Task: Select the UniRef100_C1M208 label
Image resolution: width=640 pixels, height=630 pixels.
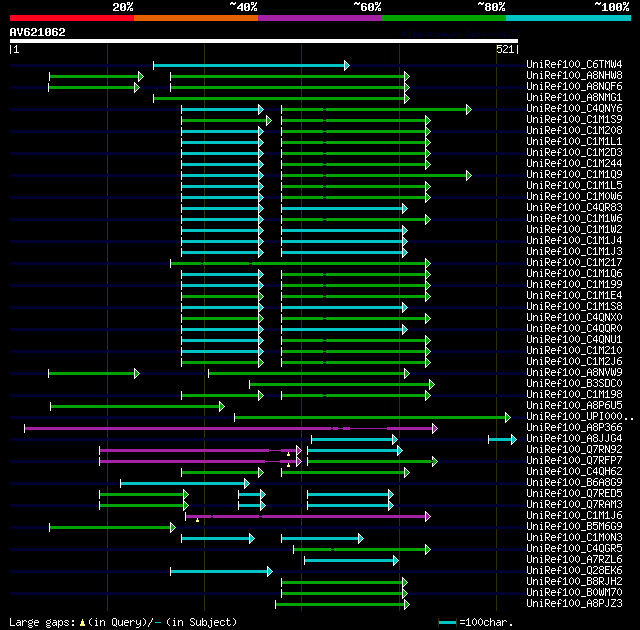Action: coord(574,131)
